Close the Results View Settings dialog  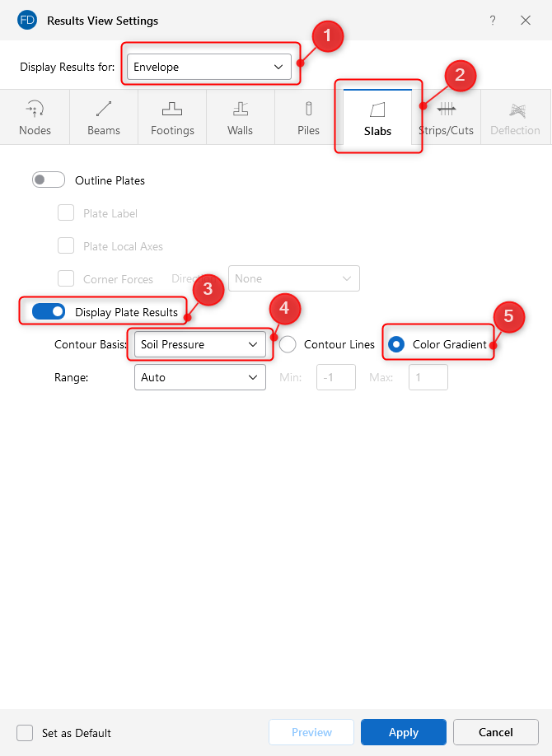(526, 20)
